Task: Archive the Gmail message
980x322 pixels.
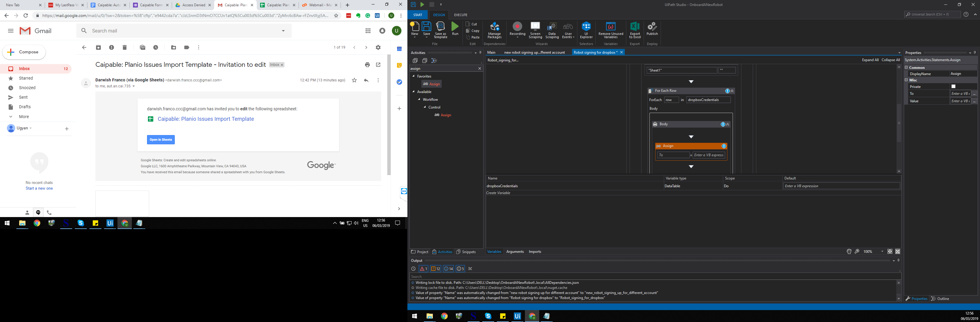Action: (98, 47)
